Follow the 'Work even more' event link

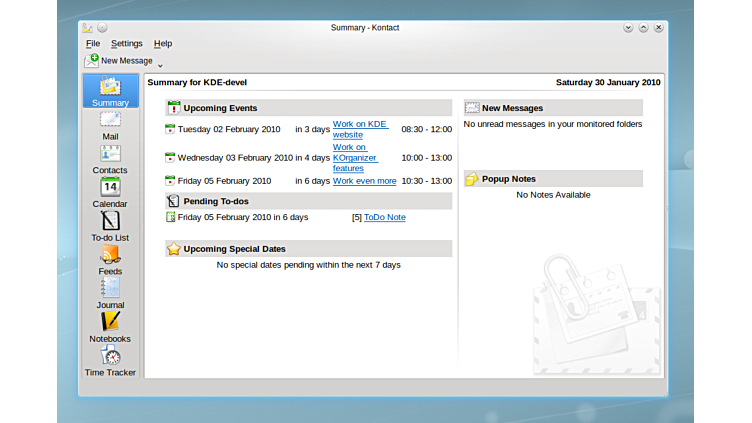click(x=364, y=181)
